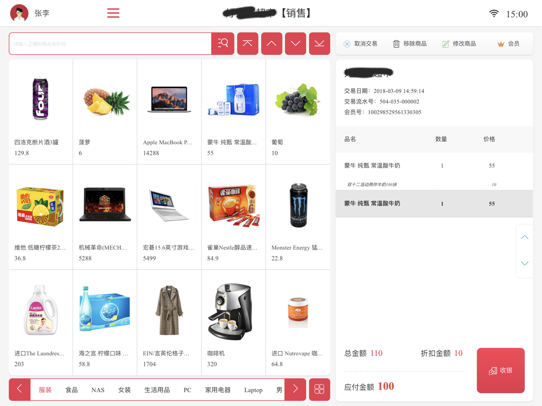The height and width of the screenshot is (406, 542).
Task: Move up in order list arrow
Action: [x=524, y=237]
